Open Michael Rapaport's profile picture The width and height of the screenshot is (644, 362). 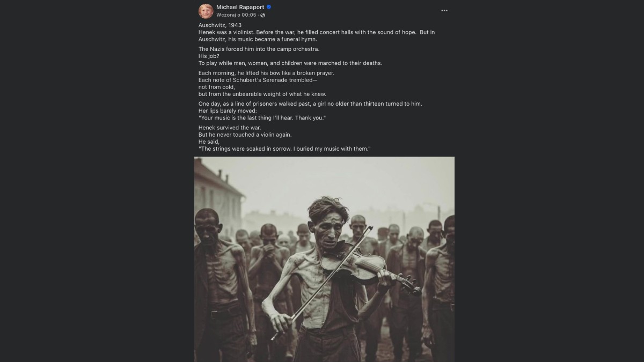tap(206, 11)
